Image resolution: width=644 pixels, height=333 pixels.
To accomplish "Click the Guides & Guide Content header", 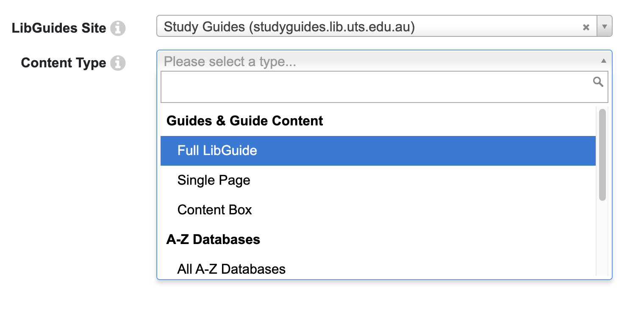I will [x=245, y=121].
